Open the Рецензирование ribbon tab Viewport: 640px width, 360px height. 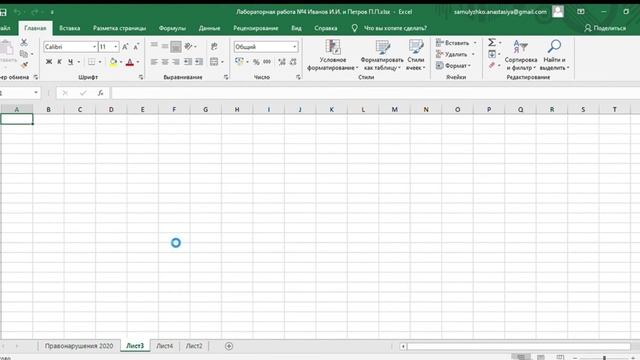point(256,28)
